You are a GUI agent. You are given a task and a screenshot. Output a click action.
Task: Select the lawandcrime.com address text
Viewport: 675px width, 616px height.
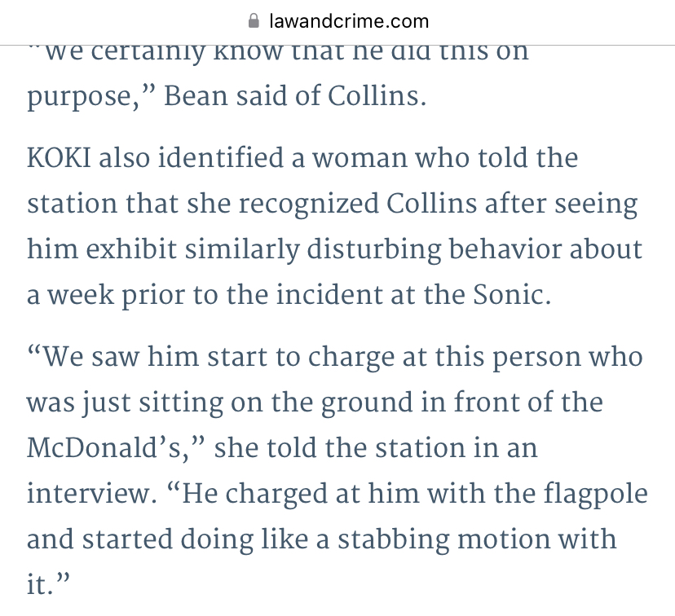click(x=349, y=21)
